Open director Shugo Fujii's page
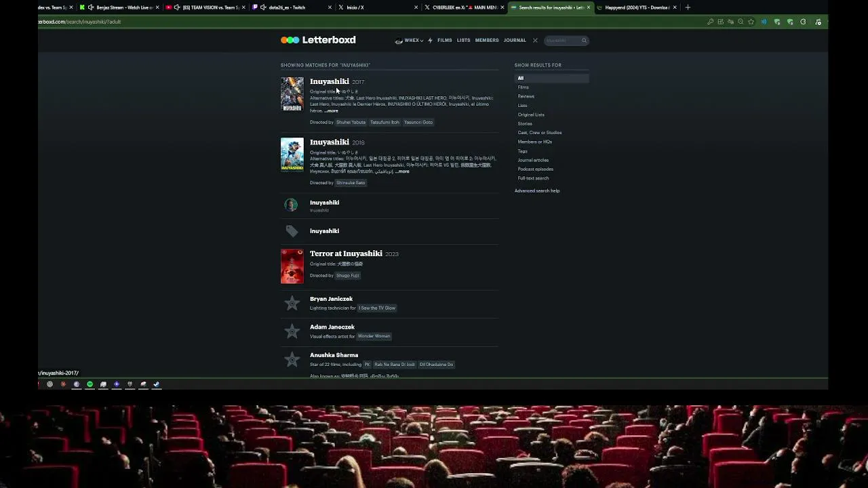 347,276
